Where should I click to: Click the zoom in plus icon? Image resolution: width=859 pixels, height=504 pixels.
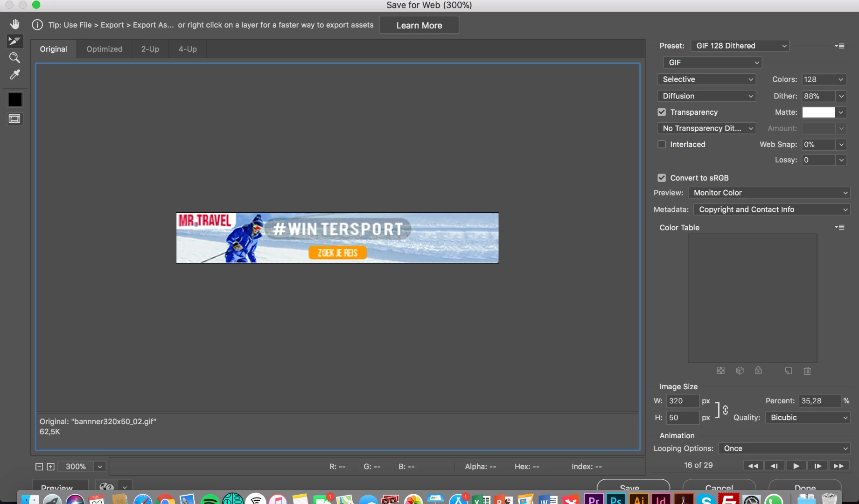50,467
